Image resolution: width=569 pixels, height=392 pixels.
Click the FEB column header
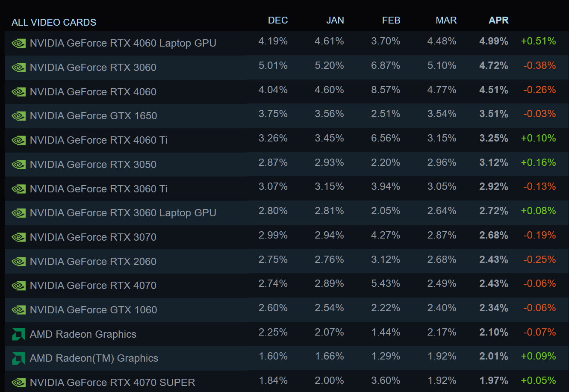(391, 20)
